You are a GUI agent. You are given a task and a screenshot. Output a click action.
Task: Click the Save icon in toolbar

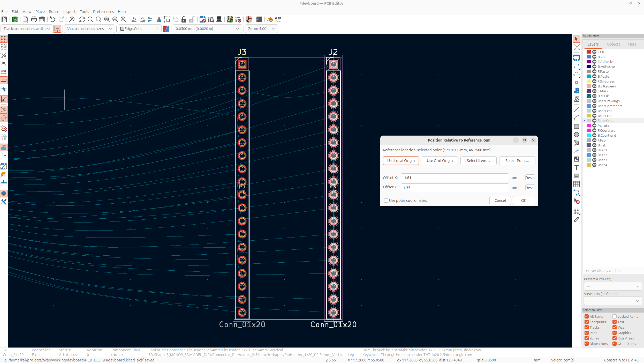(4, 19)
